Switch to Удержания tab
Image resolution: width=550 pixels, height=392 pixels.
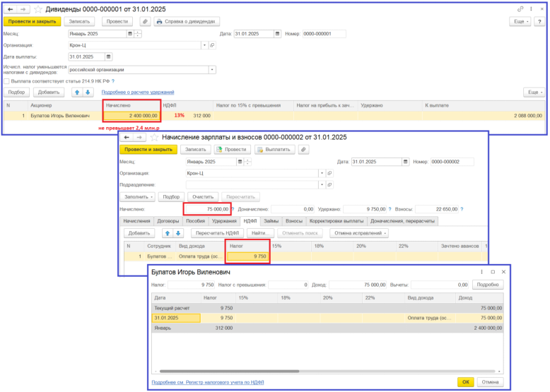(224, 221)
